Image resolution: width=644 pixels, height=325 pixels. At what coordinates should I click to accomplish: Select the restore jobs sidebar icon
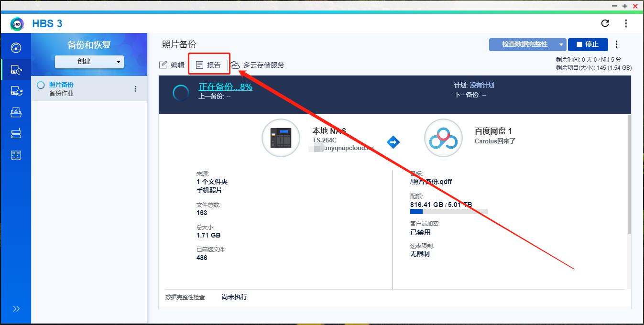[16, 112]
